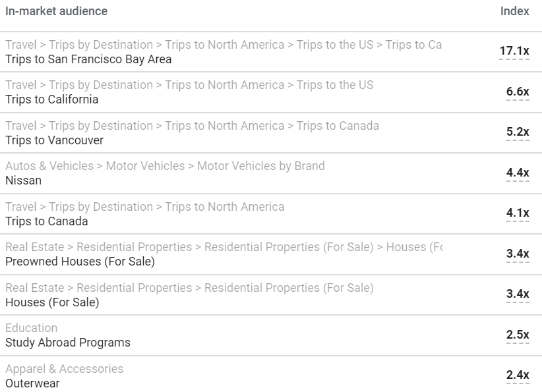
Task: Select the Trips to San Francisco Bay Area row
Action: tap(88, 59)
